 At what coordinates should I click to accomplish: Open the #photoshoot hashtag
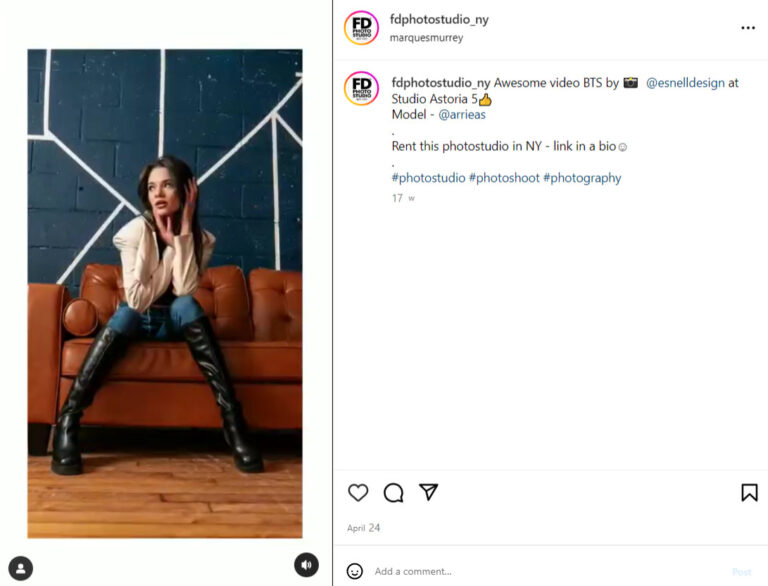coord(504,178)
